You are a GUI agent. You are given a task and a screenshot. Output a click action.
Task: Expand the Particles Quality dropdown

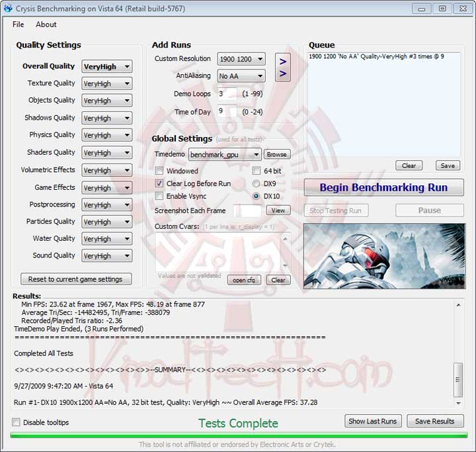coord(107,222)
